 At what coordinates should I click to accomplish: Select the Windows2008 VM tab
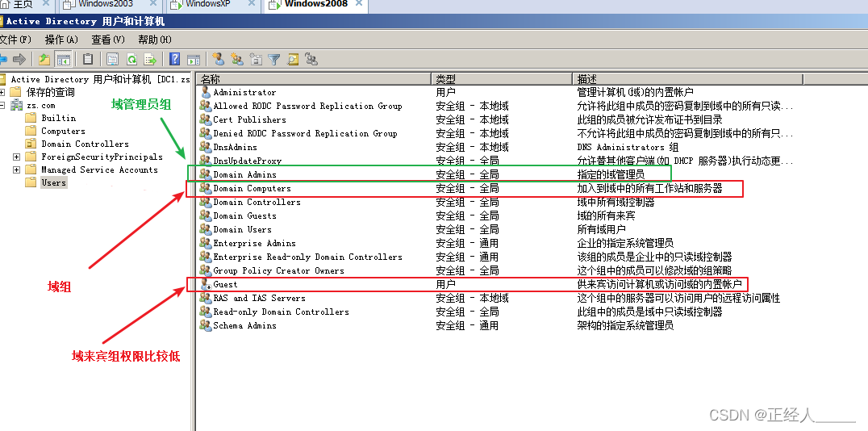point(316,4)
